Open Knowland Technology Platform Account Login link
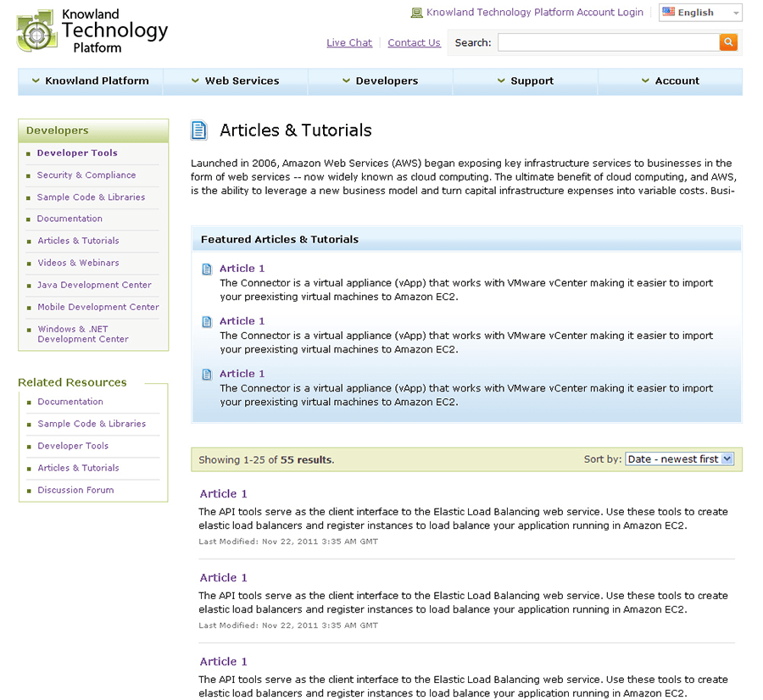This screenshot has width=763, height=700. click(535, 13)
